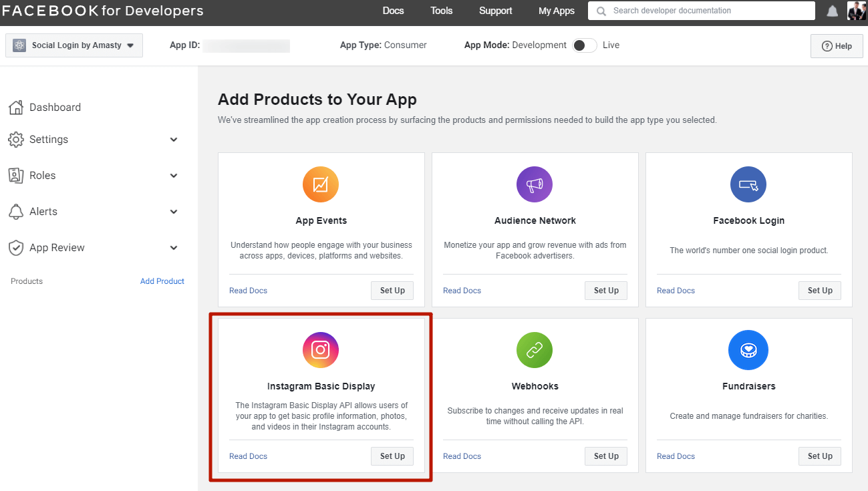868x491 pixels.
Task: Expand the App Review chevron in sidebar
Action: tap(174, 248)
